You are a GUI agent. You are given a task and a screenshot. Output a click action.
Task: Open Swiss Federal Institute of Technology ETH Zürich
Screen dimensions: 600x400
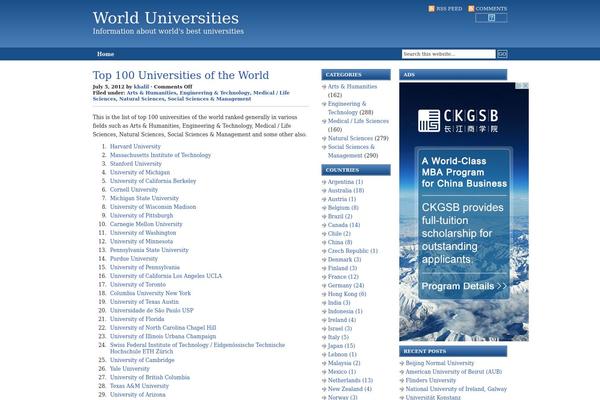tap(197, 348)
